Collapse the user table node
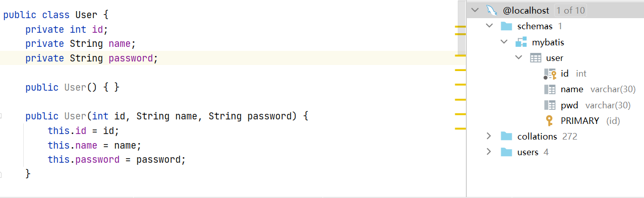 click(518, 58)
